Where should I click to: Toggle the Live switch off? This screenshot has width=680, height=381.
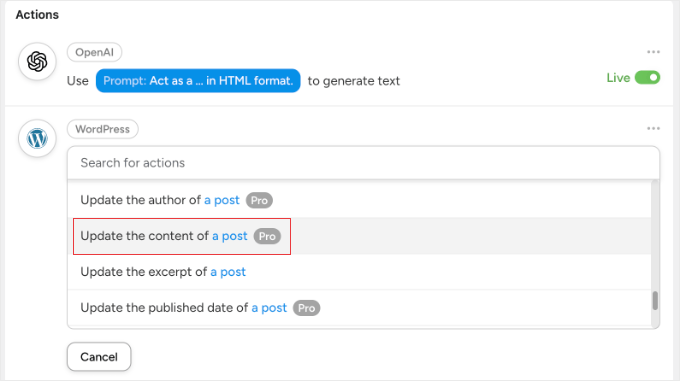click(x=647, y=78)
